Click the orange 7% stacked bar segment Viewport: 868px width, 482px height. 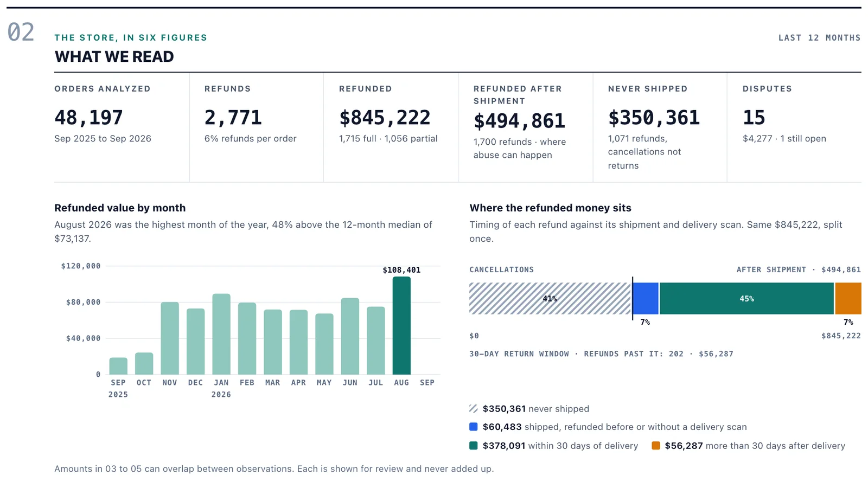[x=848, y=298]
